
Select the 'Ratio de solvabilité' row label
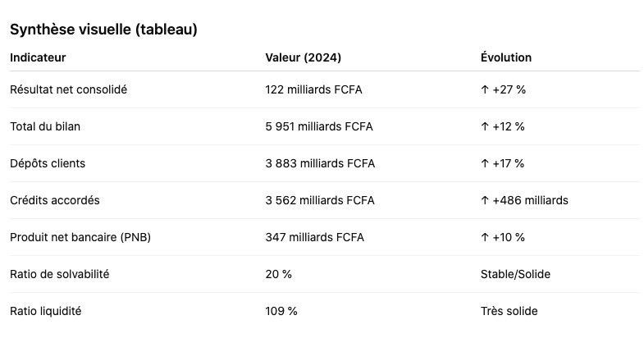coord(59,274)
